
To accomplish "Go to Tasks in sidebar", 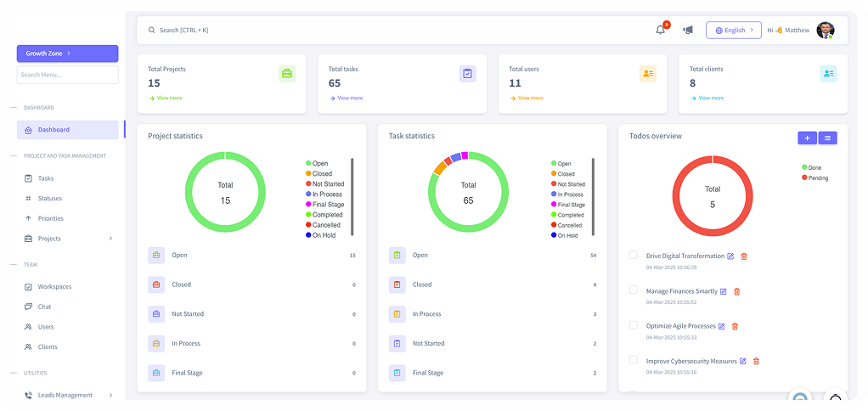I will coord(46,178).
